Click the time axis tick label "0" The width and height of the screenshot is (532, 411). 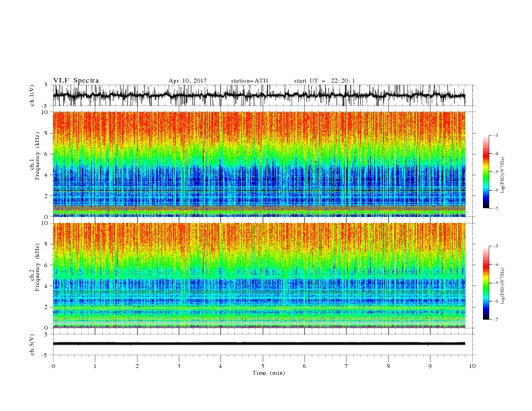(x=53, y=366)
